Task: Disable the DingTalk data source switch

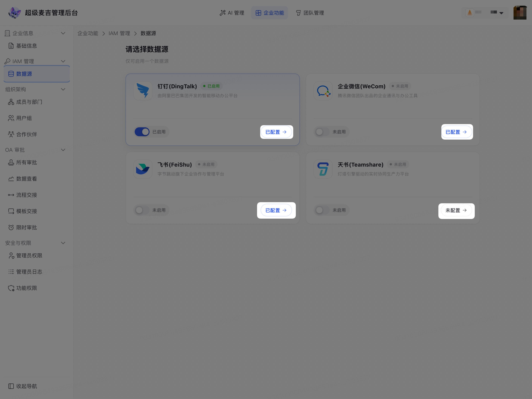Action: point(142,132)
